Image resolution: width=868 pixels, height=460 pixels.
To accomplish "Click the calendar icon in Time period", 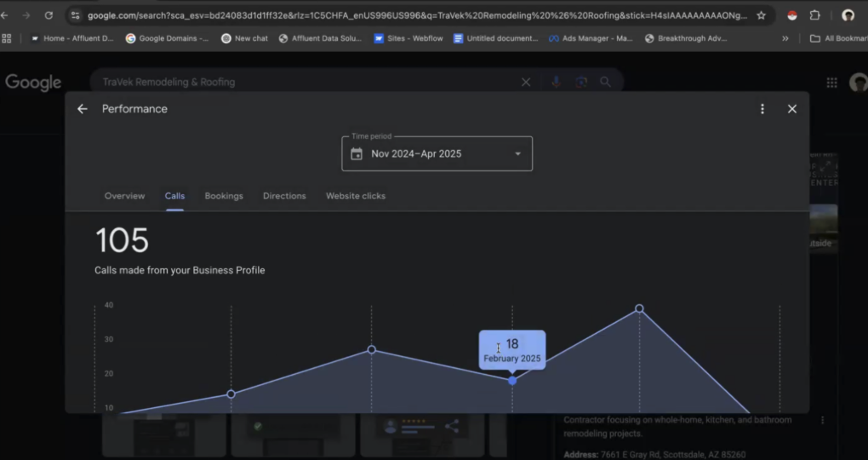I will click(357, 153).
